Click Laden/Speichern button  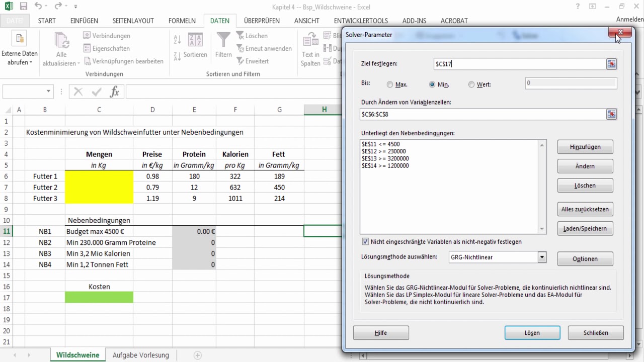(x=585, y=228)
